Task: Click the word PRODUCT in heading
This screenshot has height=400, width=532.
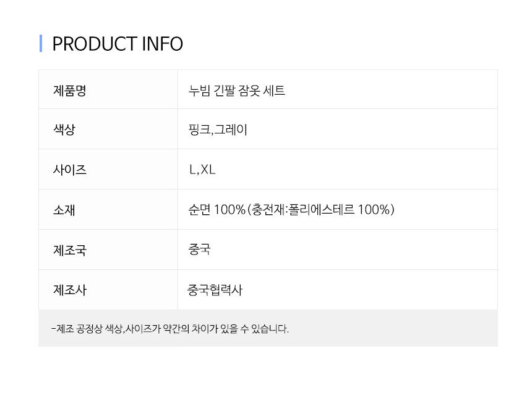Action: tap(95, 44)
